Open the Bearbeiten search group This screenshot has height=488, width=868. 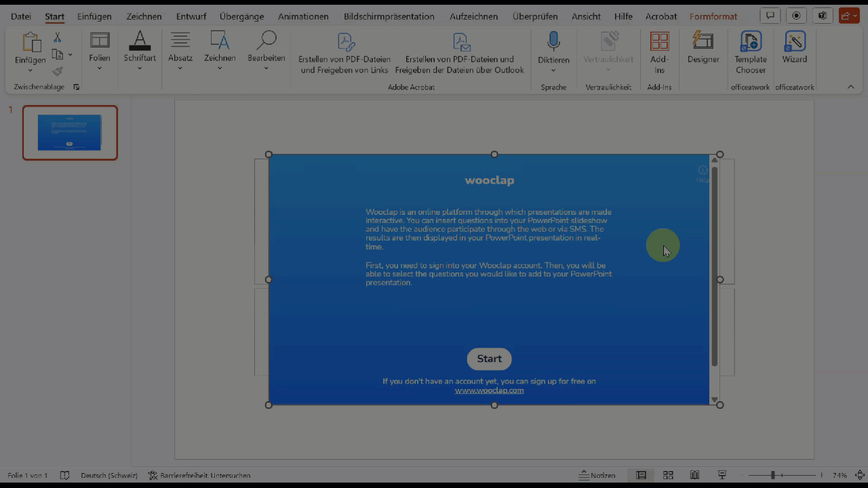267,51
